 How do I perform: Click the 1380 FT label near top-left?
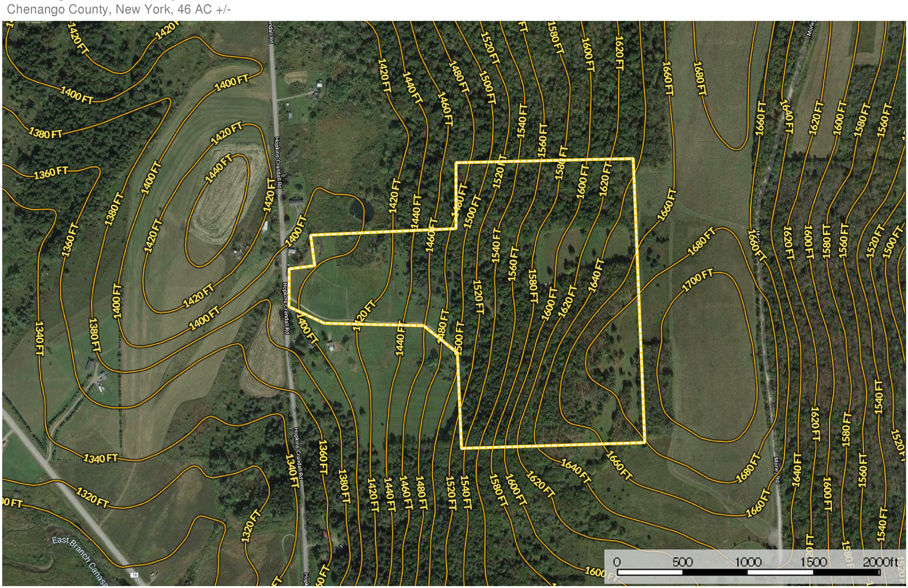click(x=46, y=133)
